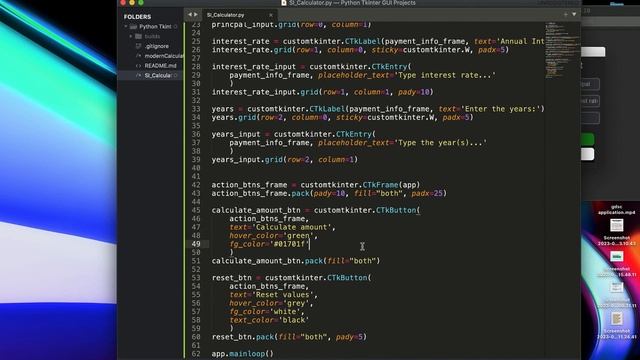This screenshot has width=640, height=360.
Task: Add a new tab with plus icon
Action: (566, 14)
